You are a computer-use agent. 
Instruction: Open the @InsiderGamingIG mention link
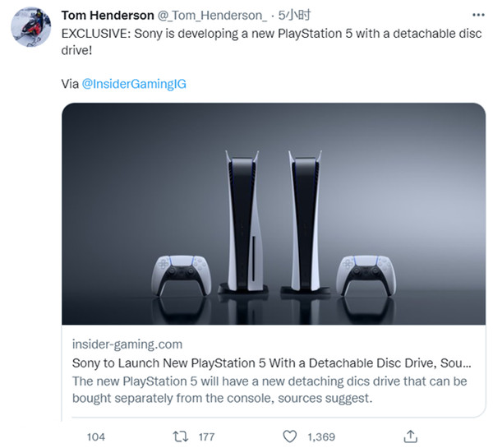136,84
